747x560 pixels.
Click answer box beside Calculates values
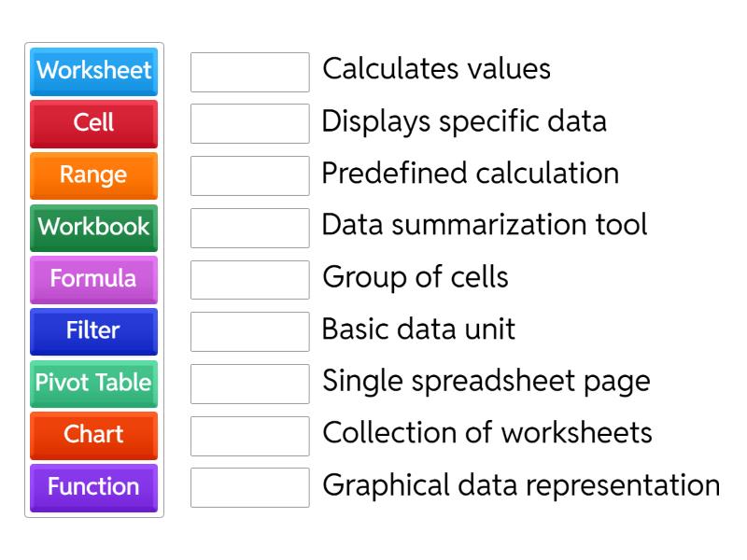click(x=249, y=72)
